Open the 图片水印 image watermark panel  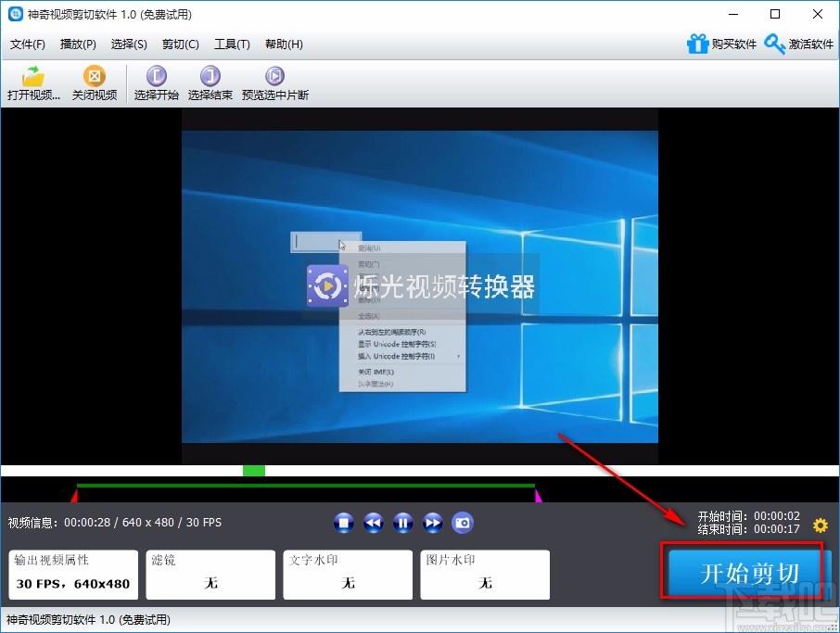pyautogui.click(x=485, y=575)
